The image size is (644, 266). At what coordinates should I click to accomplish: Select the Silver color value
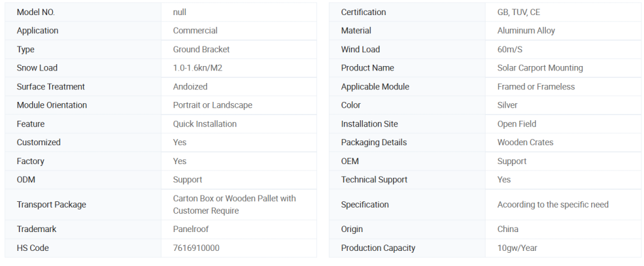tap(508, 105)
